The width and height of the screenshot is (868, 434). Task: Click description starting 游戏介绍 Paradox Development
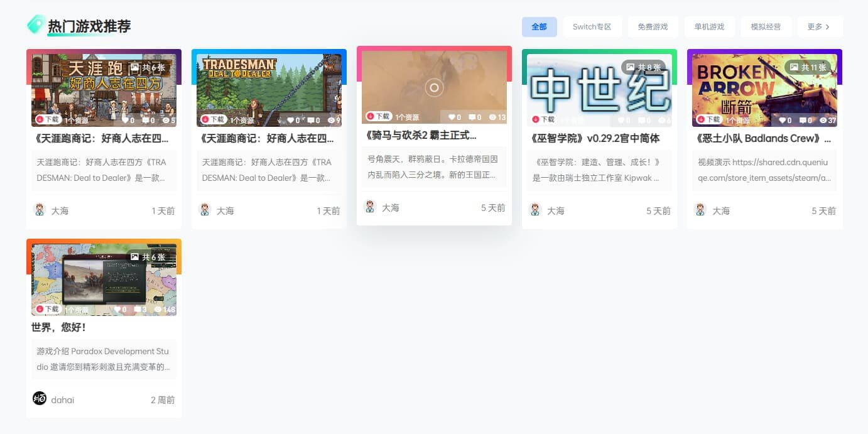point(104,359)
